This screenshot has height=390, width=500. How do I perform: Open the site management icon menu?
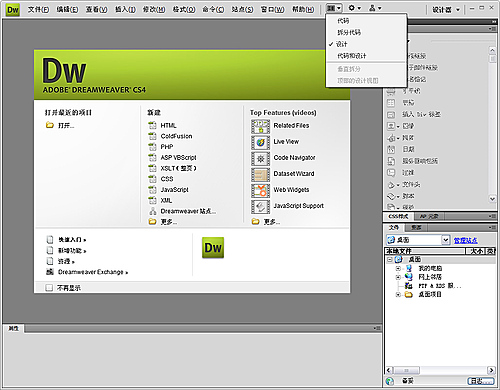coord(375,8)
